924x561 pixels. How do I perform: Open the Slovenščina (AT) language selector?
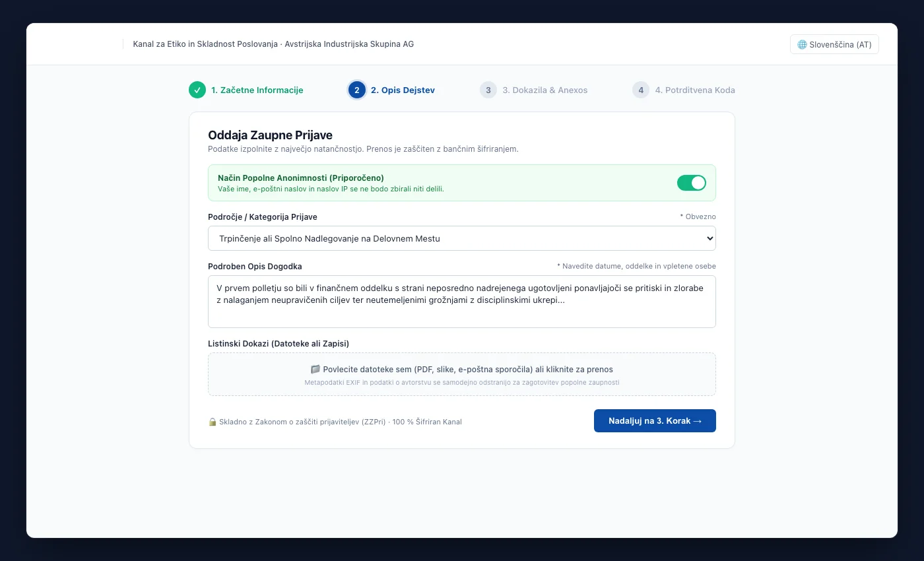click(834, 44)
